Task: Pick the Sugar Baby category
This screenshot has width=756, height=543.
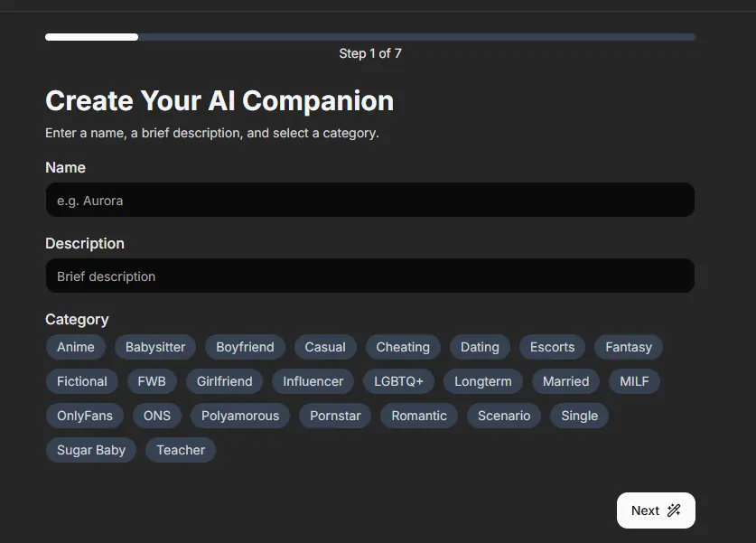Action: [x=91, y=450]
